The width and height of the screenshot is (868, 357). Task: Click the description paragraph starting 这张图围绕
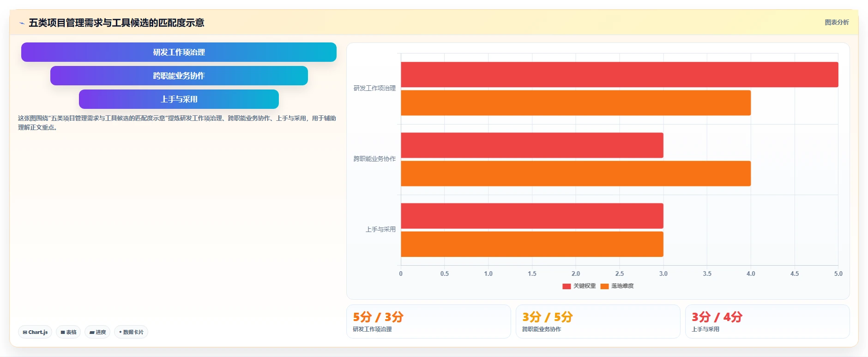tap(177, 123)
